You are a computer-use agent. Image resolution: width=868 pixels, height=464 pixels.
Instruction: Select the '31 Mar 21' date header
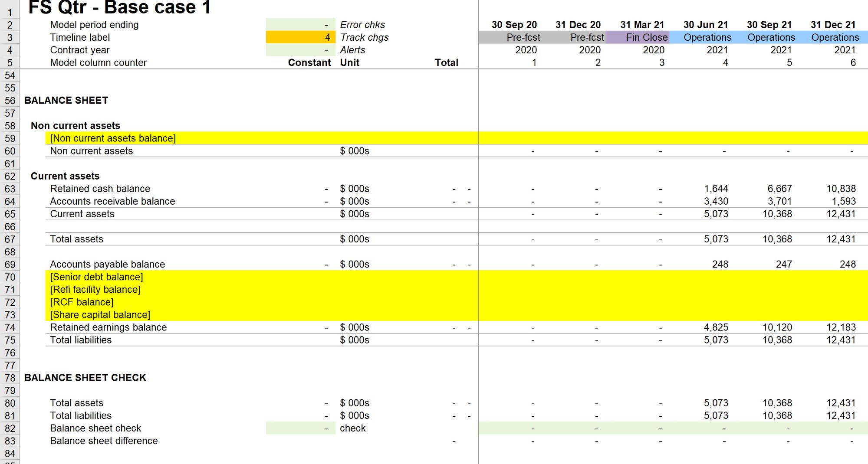(x=642, y=25)
